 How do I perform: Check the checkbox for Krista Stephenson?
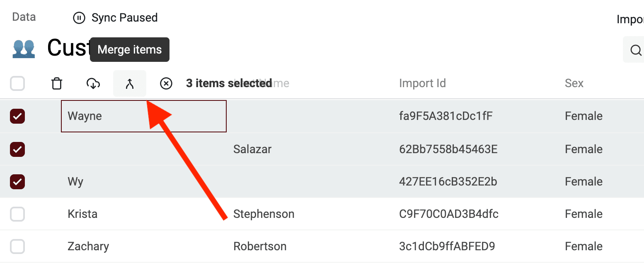[17, 214]
